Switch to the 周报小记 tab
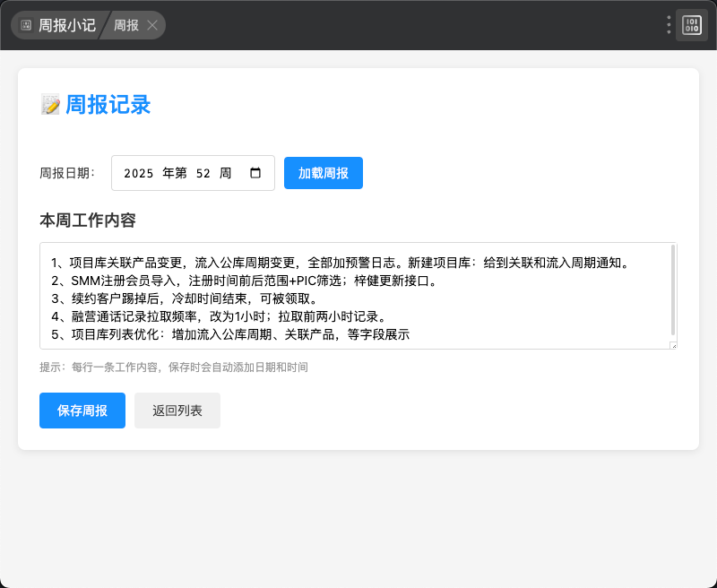Viewport: 717px width, 588px height. tap(66, 25)
